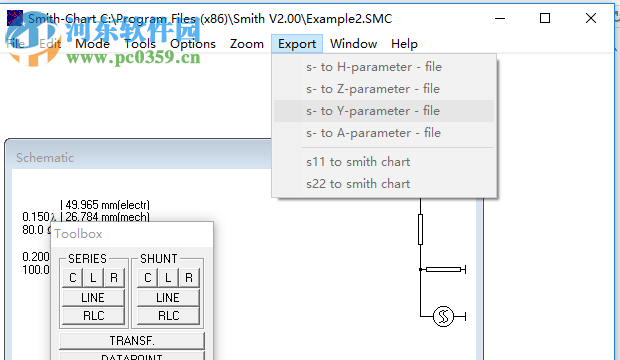Open the Window menu
Viewport: 620px width, 360px height.
tap(353, 44)
